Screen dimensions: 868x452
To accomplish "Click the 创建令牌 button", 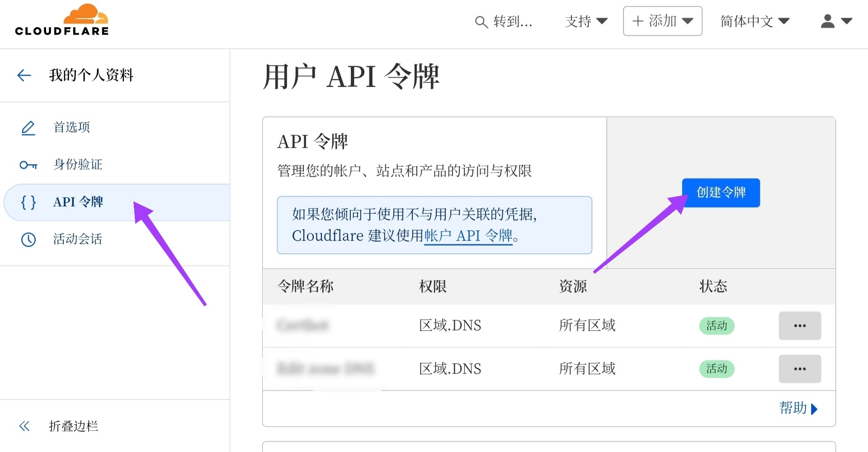I will coord(721,193).
